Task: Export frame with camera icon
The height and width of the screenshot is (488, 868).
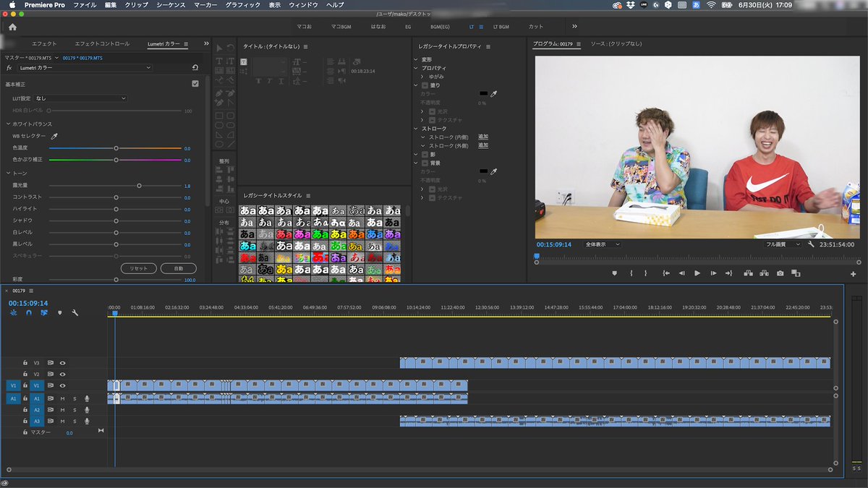Action: (x=780, y=273)
